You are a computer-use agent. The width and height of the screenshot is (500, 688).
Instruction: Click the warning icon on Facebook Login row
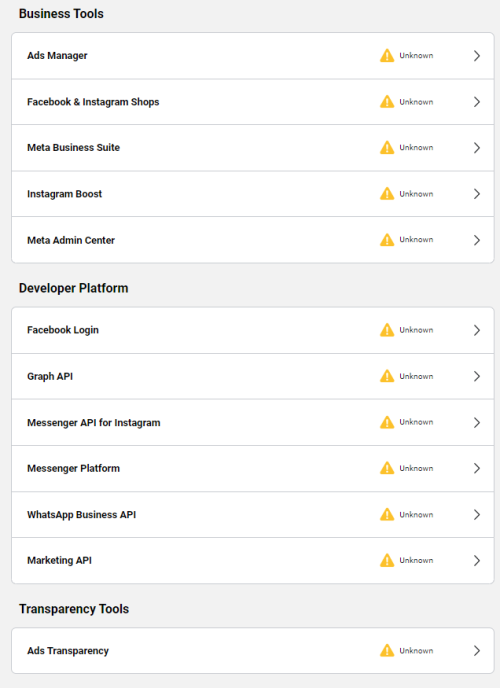(x=387, y=330)
